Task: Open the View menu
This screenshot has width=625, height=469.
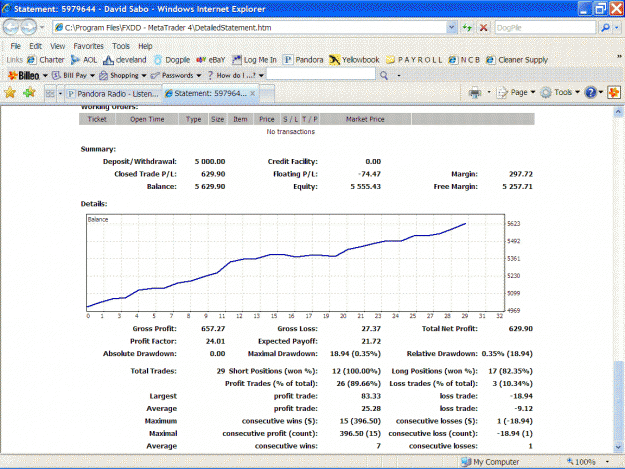Action: click(x=57, y=46)
